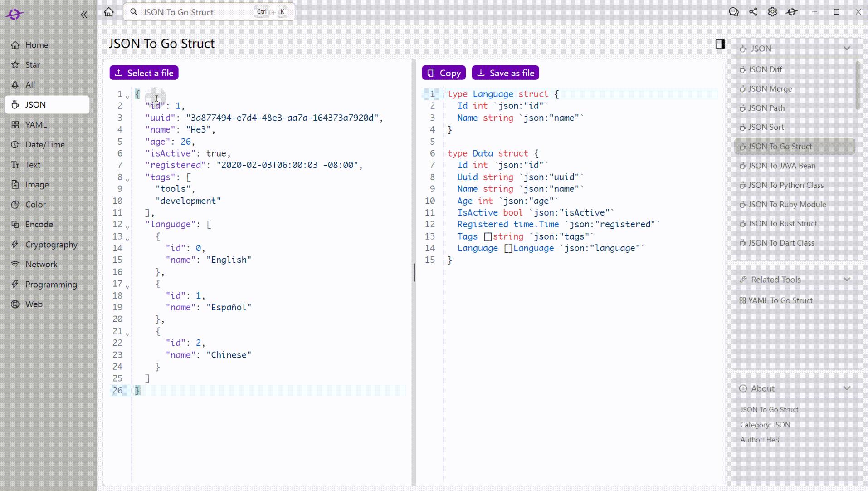Click the Home icon in titlebar

[x=108, y=12]
